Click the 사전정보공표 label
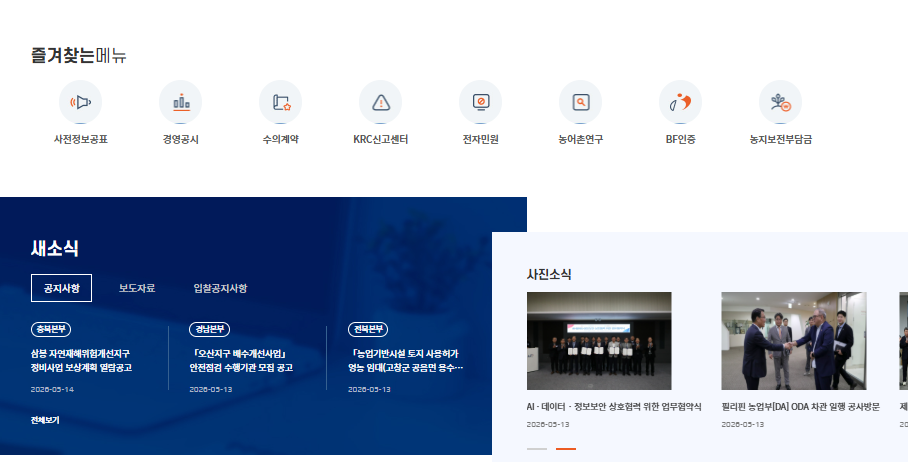Viewport: 908px width, 462px height. [80, 140]
